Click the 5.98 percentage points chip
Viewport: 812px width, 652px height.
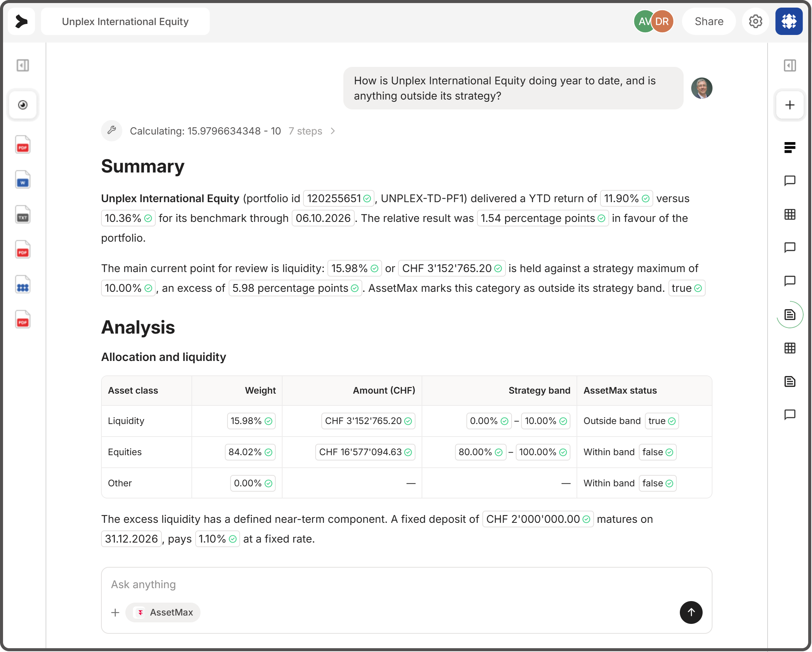tap(295, 288)
